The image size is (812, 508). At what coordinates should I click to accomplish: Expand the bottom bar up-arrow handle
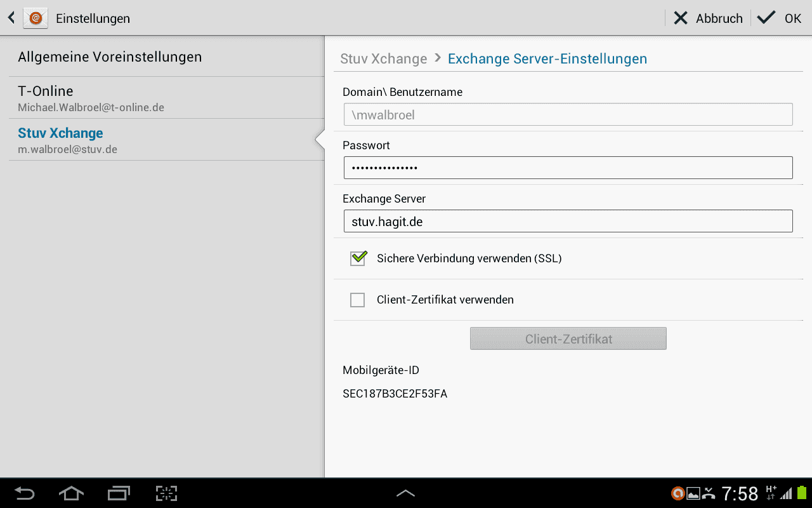405,493
